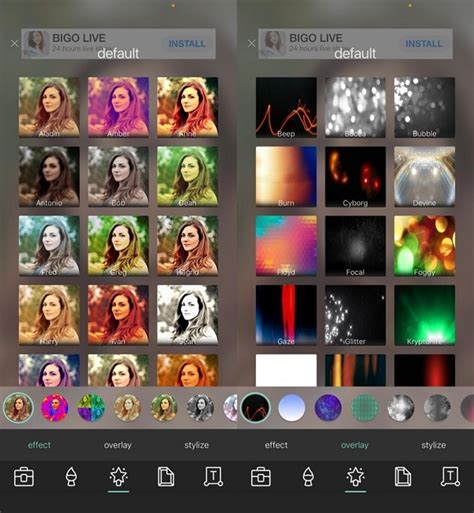474x513 pixels.
Task: Apply the Fred effect
Action: click(49, 246)
